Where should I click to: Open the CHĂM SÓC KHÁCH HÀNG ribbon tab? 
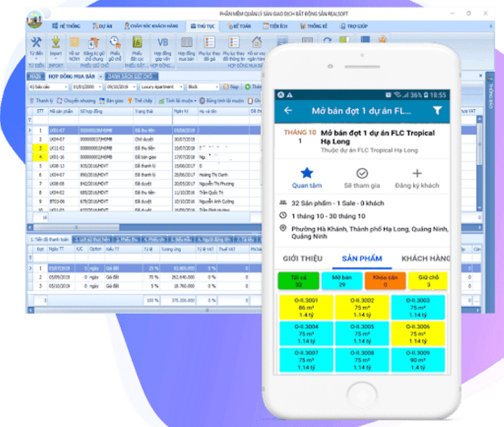[x=151, y=26]
